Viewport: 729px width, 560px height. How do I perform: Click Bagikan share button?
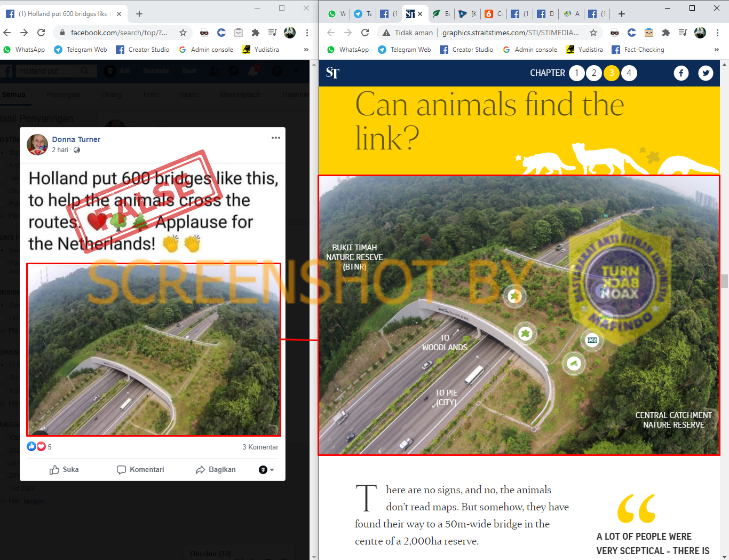(x=216, y=470)
